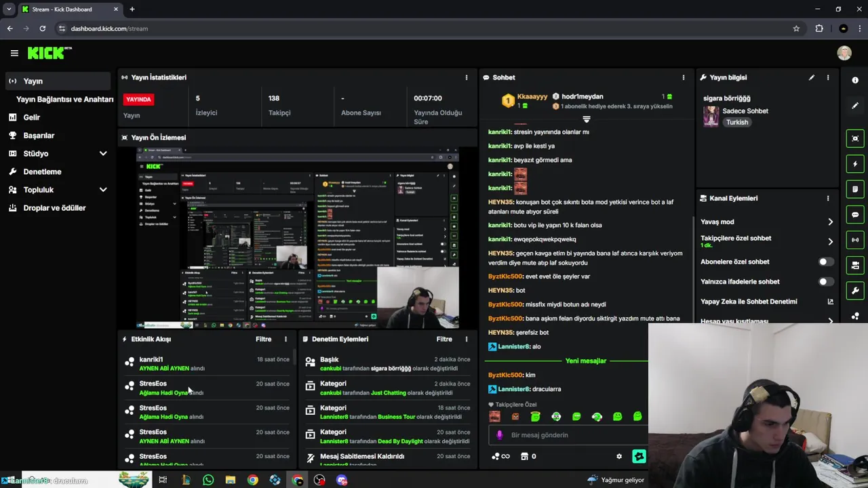868x488 pixels.
Task: Toggle the document widget icon in right rail
Action: (855, 189)
